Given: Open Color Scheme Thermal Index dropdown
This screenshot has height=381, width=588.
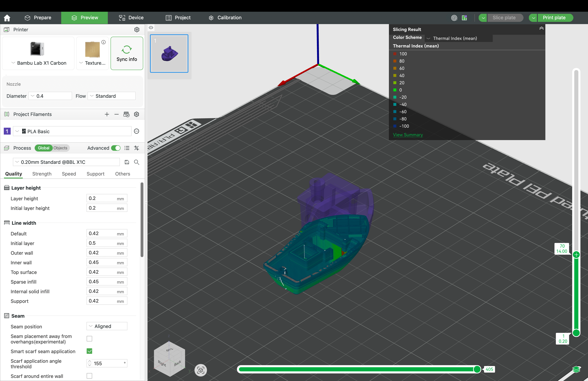Looking at the screenshot, I should click(x=459, y=38).
